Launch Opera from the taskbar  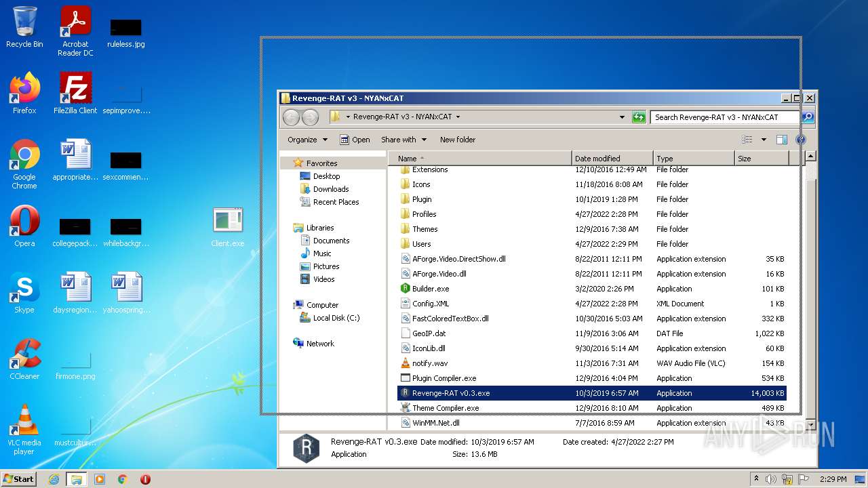pos(145,479)
